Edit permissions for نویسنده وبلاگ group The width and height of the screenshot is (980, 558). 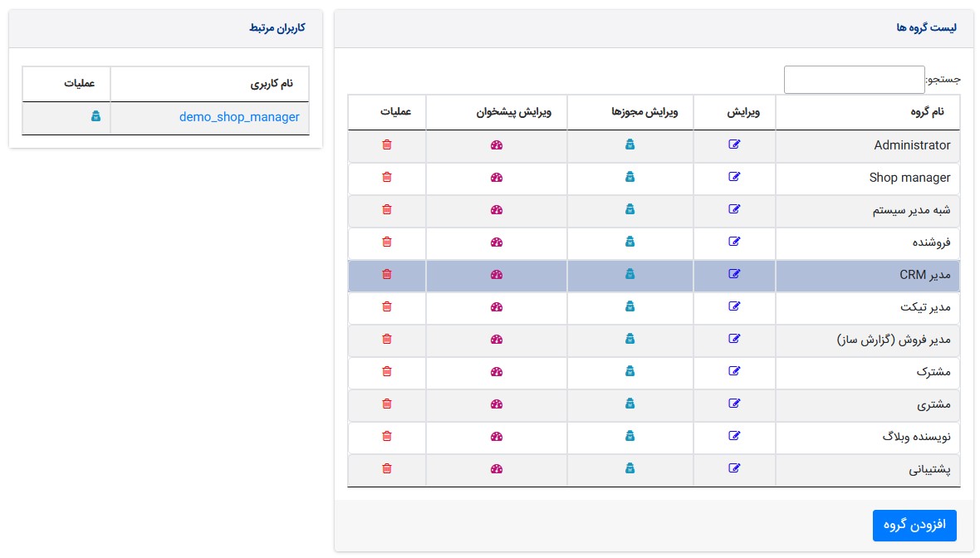coord(630,436)
